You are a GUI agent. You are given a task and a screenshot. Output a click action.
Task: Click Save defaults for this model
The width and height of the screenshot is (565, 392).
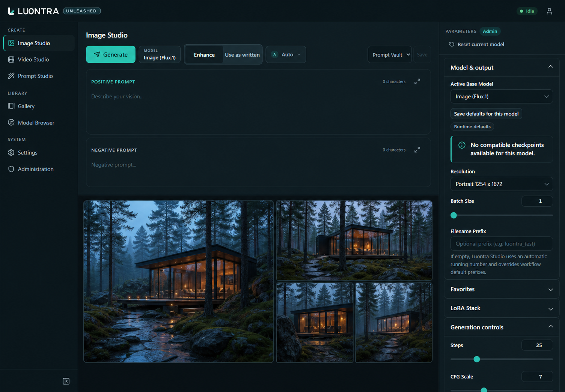[486, 114]
